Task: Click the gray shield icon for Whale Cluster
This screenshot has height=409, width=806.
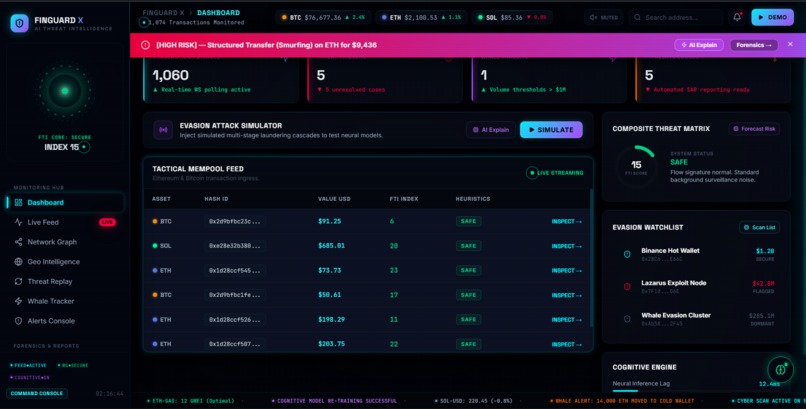Action: coord(627,319)
